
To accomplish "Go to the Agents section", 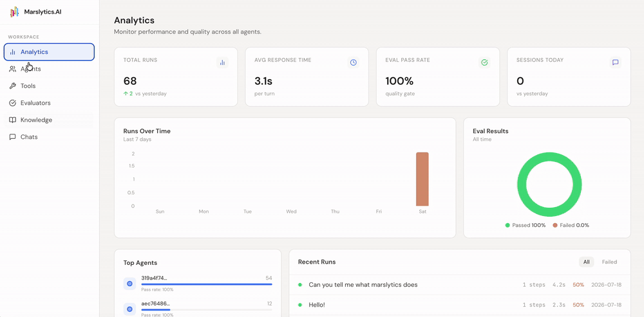I will [50, 69].
